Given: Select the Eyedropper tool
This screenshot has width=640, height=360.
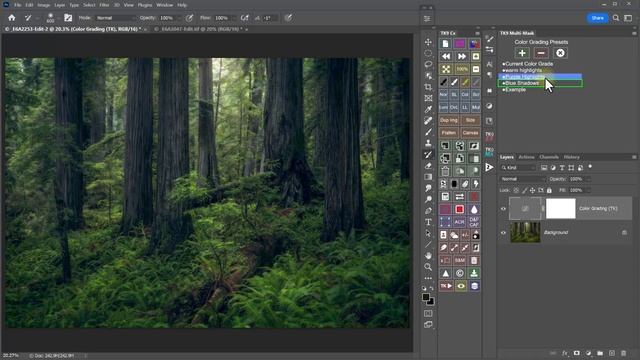Looking at the screenshot, I should click(x=428, y=109).
